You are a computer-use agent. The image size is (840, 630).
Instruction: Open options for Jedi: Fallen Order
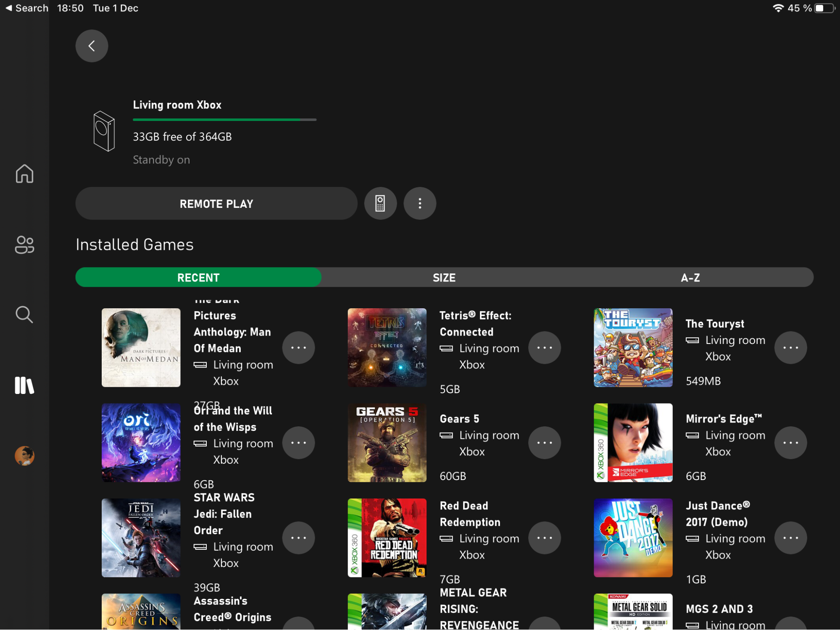(298, 538)
